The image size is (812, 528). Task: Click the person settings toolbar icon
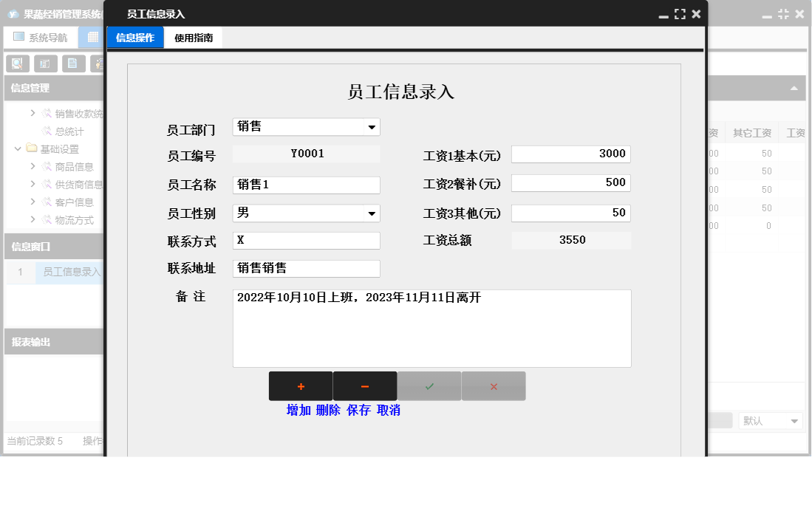click(100, 63)
